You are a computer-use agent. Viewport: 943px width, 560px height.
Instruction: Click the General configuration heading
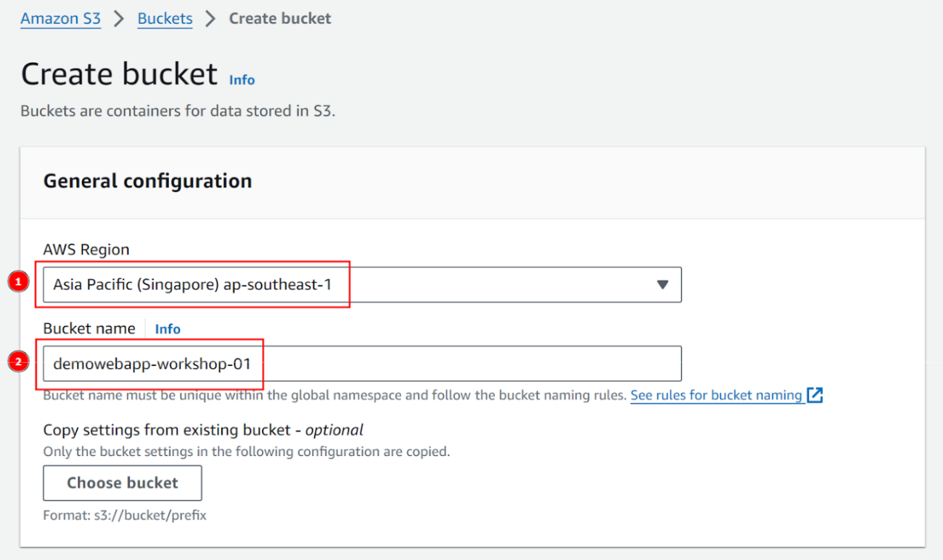click(147, 181)
